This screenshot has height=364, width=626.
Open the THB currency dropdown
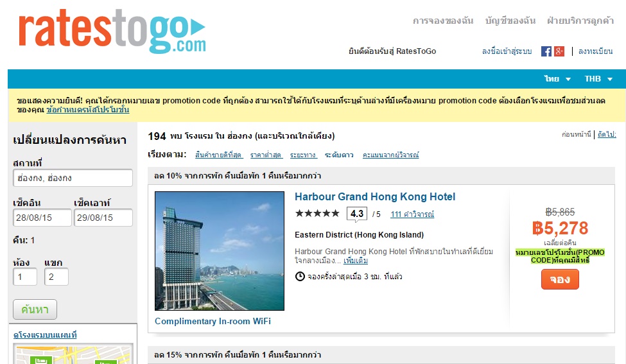pos(598,78)
